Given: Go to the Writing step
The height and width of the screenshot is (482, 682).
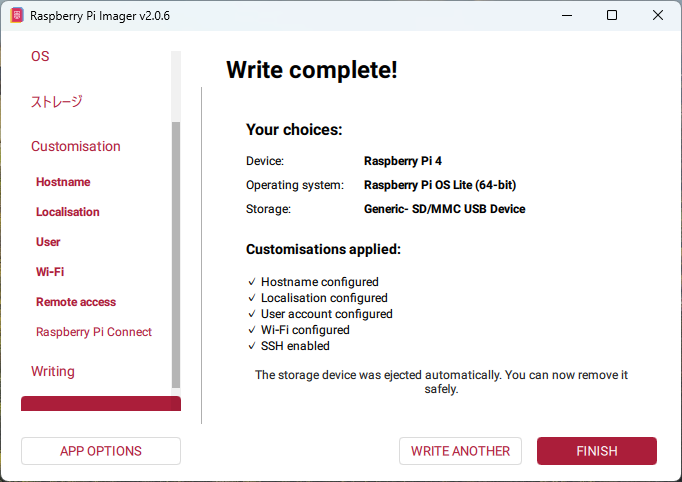Looking at the screenshot, I should tap(53, 371).
